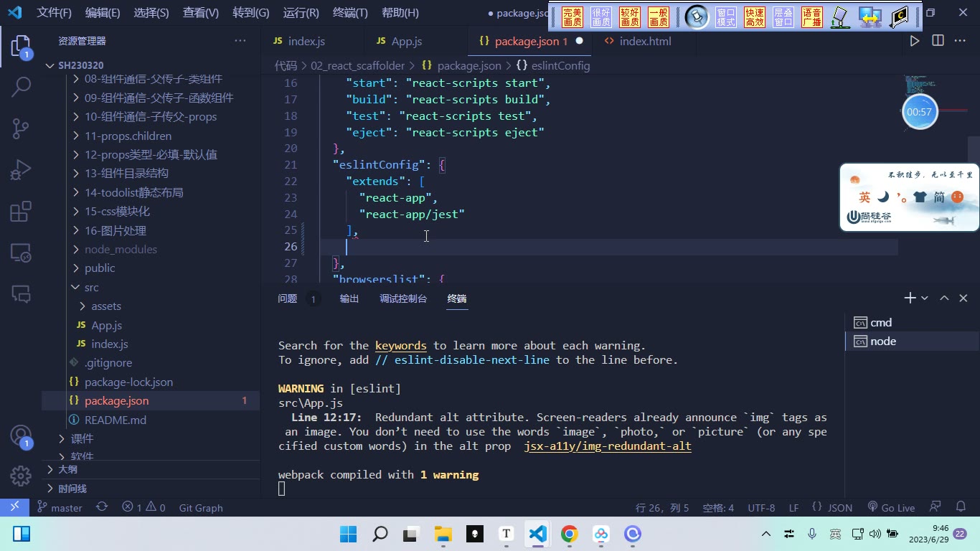Open README.md in the explorer
The image size is (980, 551).
116,420
